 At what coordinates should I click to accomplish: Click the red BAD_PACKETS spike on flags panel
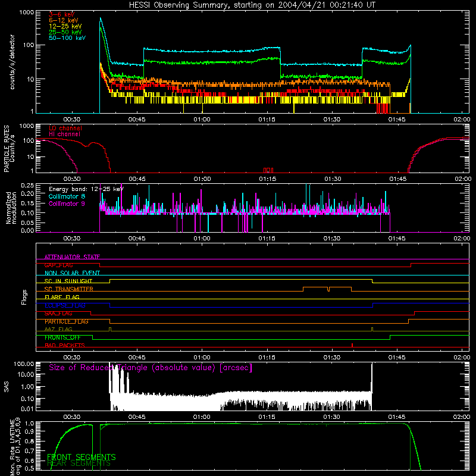[x=352, y=345]
